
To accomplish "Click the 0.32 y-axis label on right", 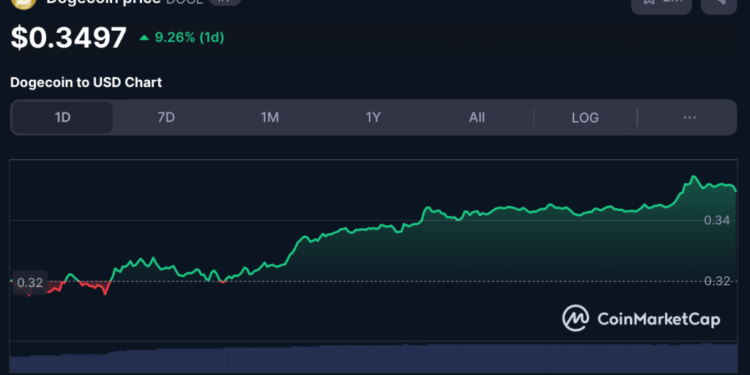I will [717, 281].
